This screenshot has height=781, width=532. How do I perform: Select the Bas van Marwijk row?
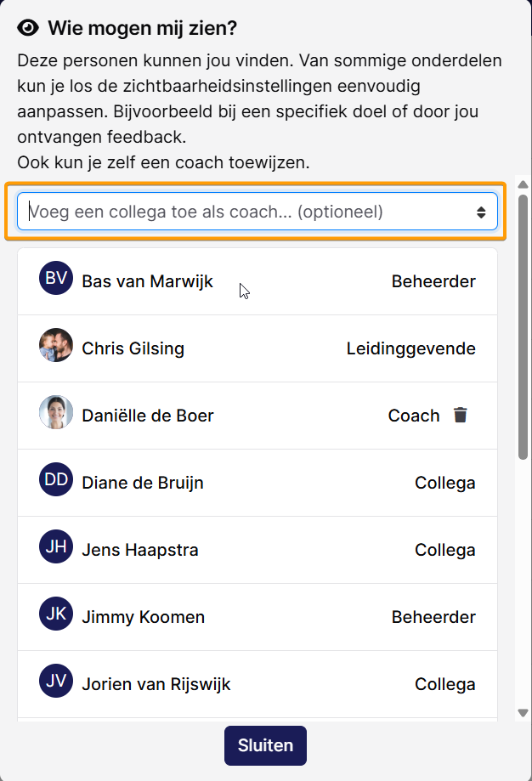tap(258, 281)
